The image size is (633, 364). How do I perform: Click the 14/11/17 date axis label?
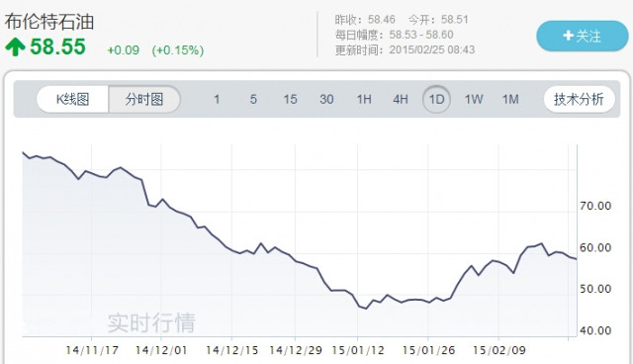tap(92, 350)
